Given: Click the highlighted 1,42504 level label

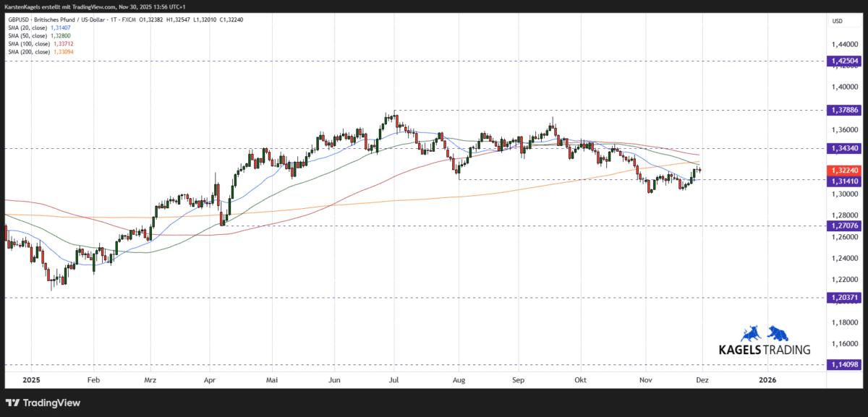Looking at the screenshot, I should point(843,61).
